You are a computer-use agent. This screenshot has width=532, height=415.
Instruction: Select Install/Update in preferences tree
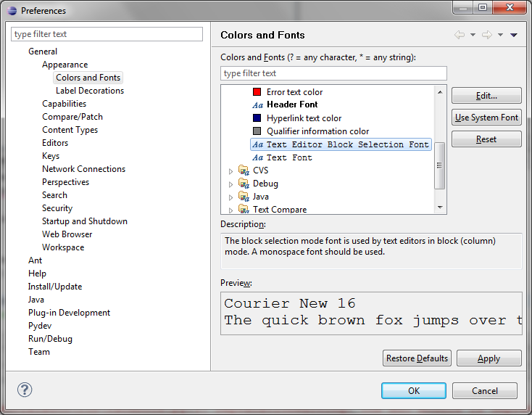point(55,287)
